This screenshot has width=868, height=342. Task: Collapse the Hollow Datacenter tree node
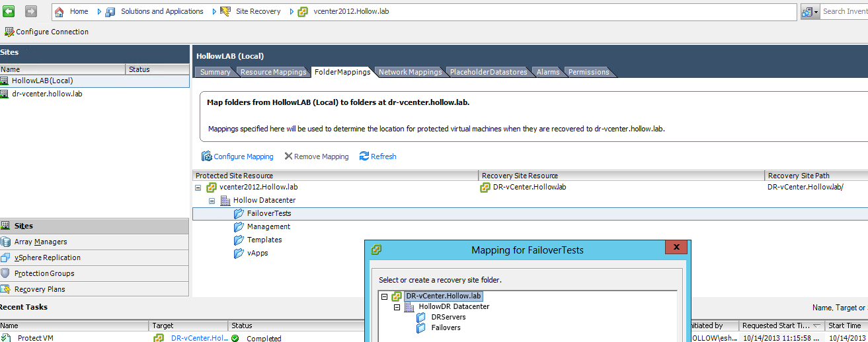[212, 201]
